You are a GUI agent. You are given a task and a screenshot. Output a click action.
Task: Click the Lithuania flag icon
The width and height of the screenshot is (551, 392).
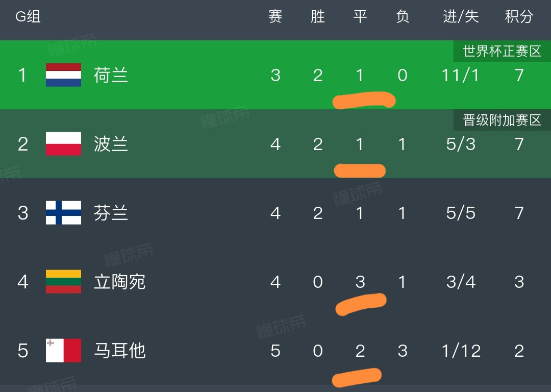(x=64, y=282)
